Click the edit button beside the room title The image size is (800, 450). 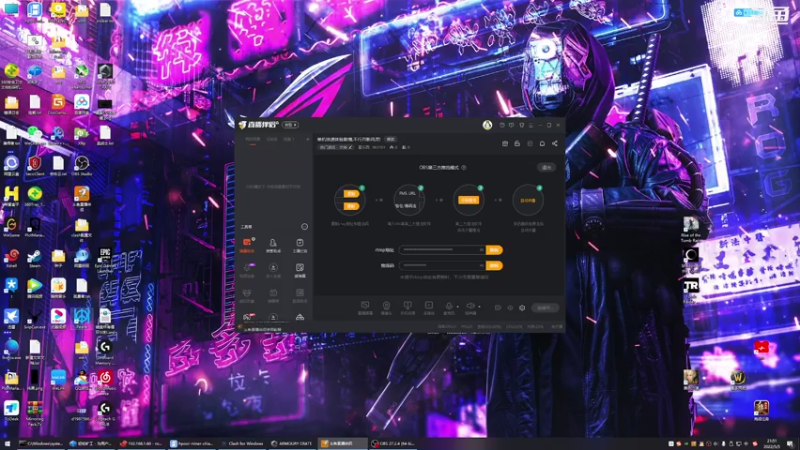pos(390,139)
